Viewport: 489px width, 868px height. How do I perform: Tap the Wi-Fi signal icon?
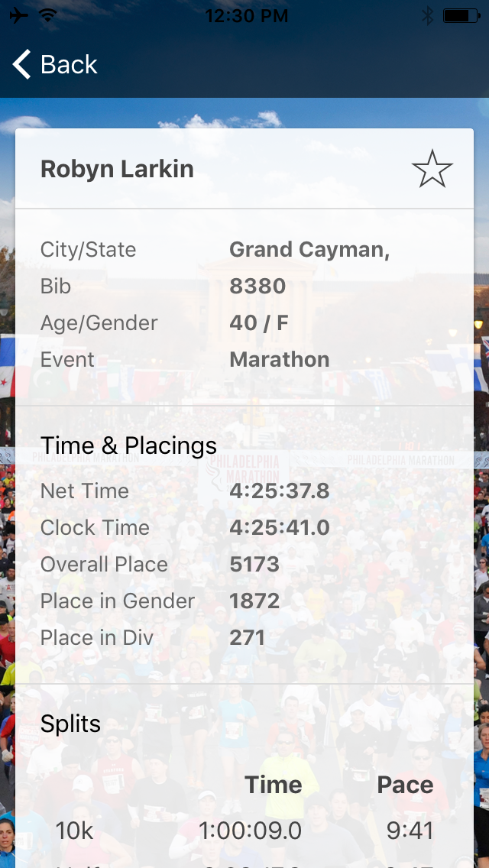click(48, 16)
